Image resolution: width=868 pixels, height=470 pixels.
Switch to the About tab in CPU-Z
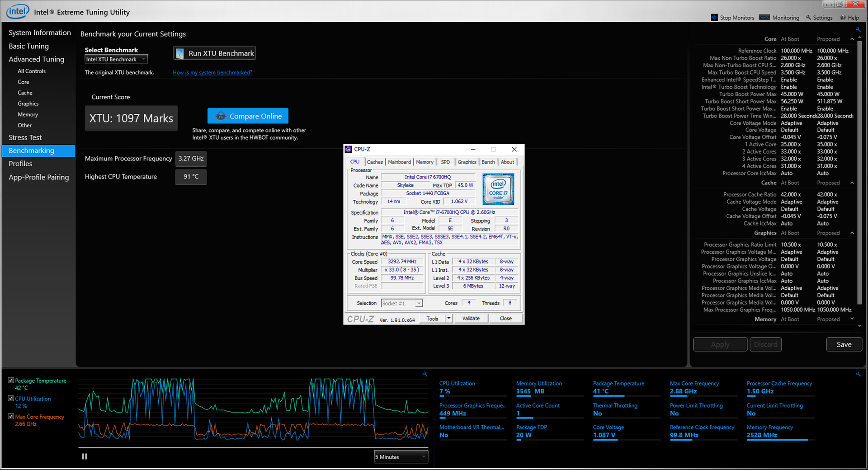click(507, 162)
